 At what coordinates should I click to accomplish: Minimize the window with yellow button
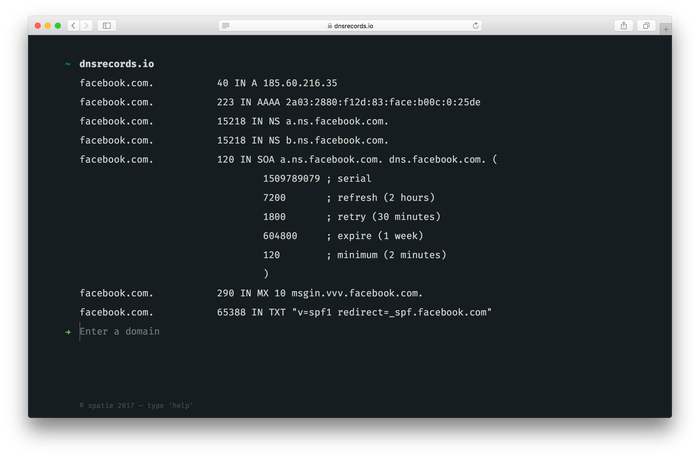[x=48, y=25]
